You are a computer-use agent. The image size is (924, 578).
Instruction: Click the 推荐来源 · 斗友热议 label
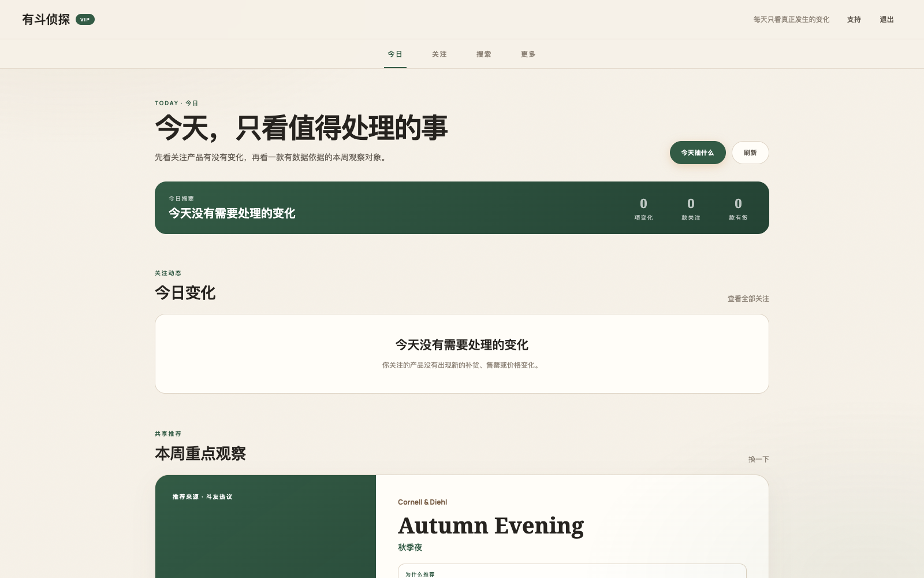click(202, 497)
